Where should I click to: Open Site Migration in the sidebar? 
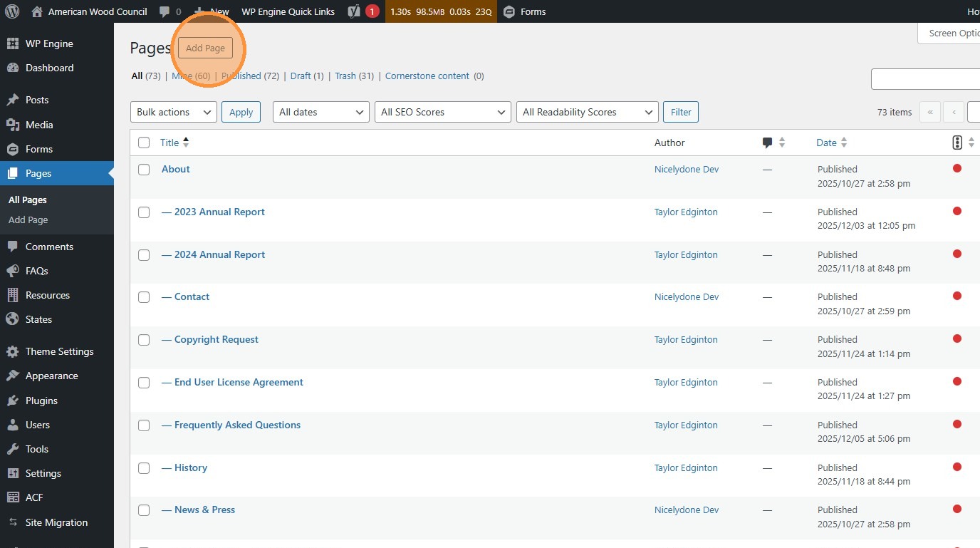[x=57, y=522]
